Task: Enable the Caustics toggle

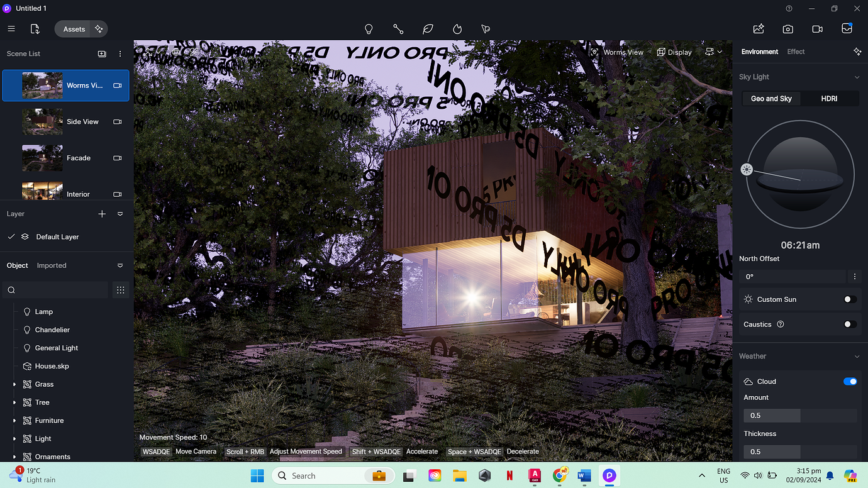Action: (850, 324)
